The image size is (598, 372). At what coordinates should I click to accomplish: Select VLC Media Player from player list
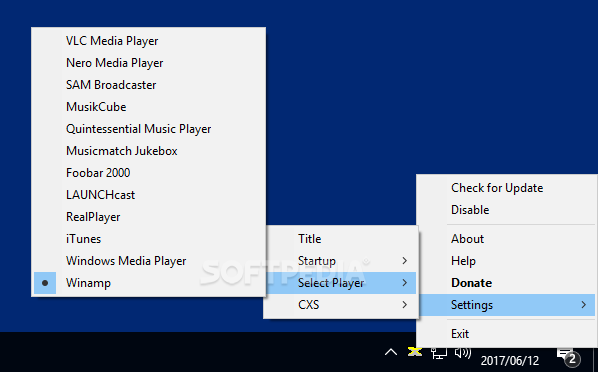(148, 41)
